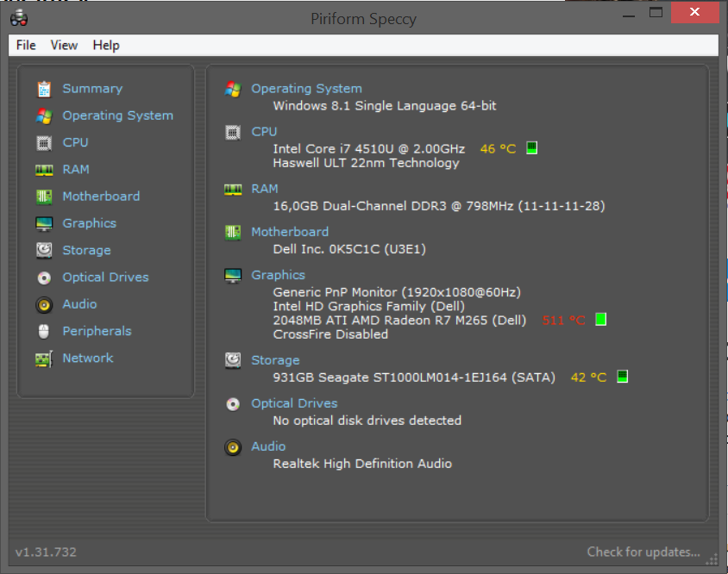Screen dimensions: 728x574
Task: Select Summary in the sidebar
Action: (93, 89)
